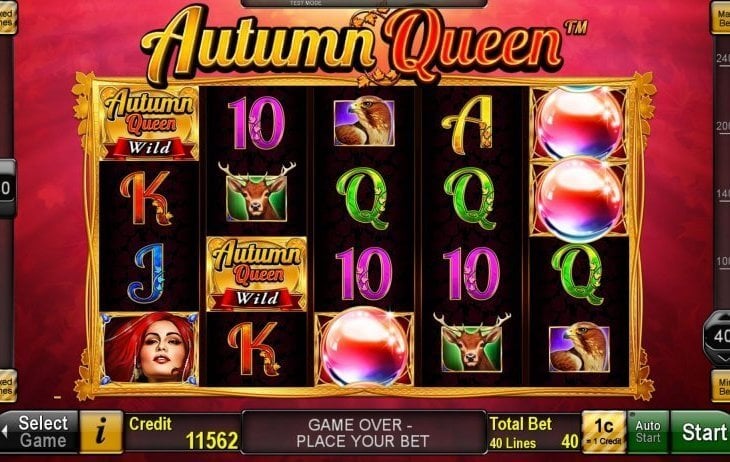The image size is (730, 462).
Task: Click the Credit balance display
Action: pyautogui.click(x=183, y=433)
